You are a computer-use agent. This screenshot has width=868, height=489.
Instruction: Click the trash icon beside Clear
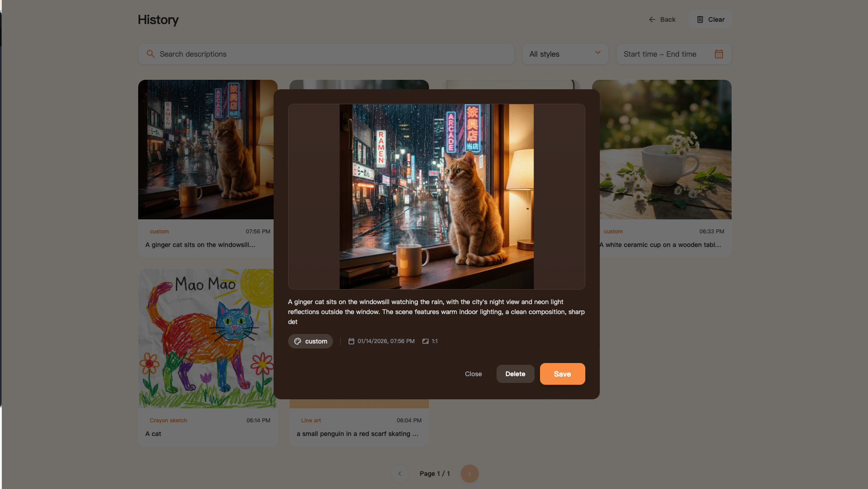[x=700, y=19]
